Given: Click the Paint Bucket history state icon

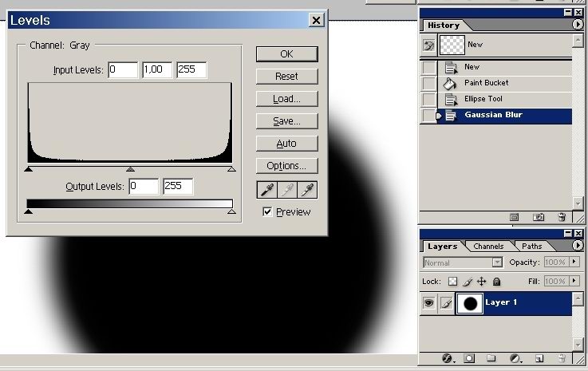Looking at the screenshot, I should (x=450, y=83).
